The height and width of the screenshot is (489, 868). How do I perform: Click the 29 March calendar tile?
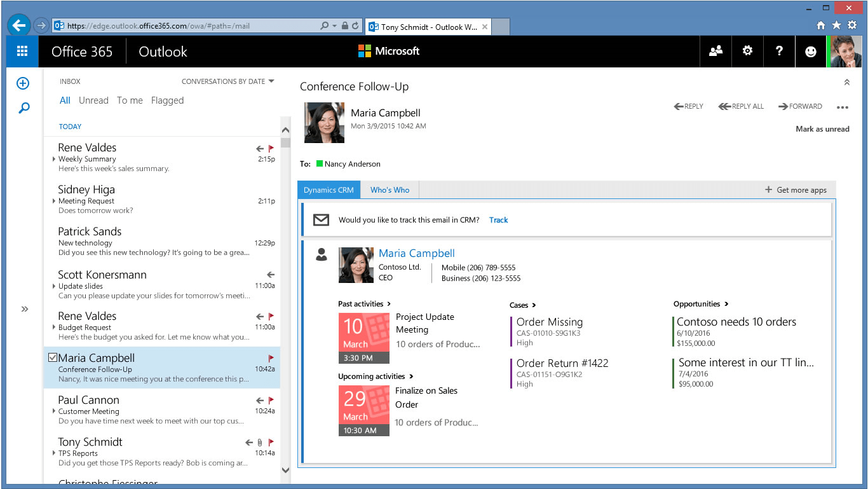click(364, 411)
